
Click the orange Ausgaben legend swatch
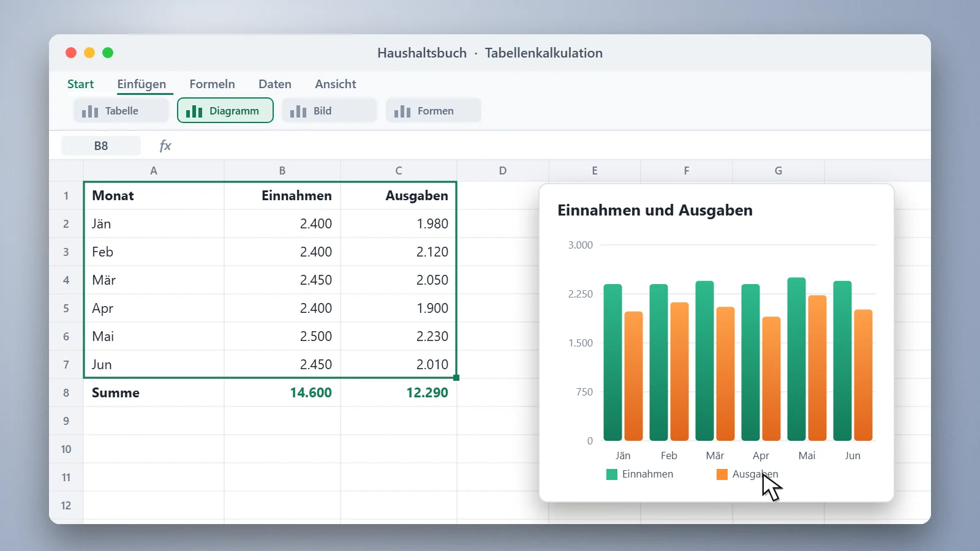(722, 474)
